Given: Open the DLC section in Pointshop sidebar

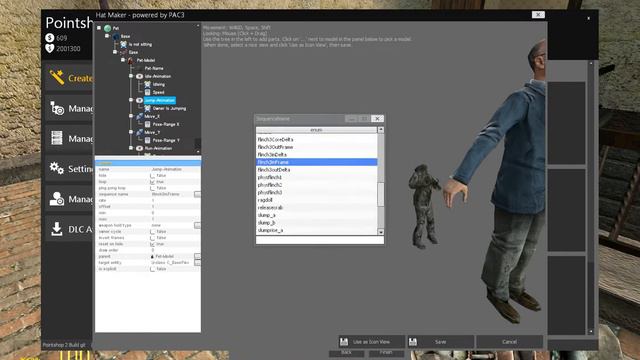Looking at the screenshot, I should click(69, 229).
